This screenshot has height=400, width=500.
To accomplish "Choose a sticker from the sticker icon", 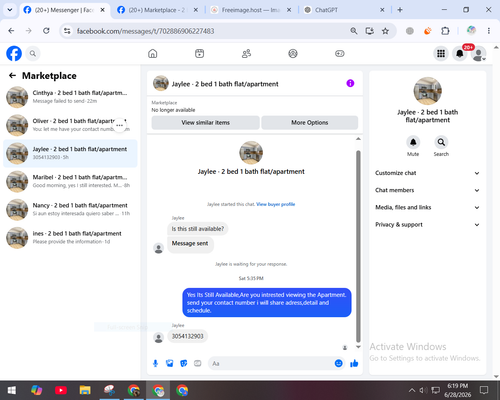I will coord(184,363).
